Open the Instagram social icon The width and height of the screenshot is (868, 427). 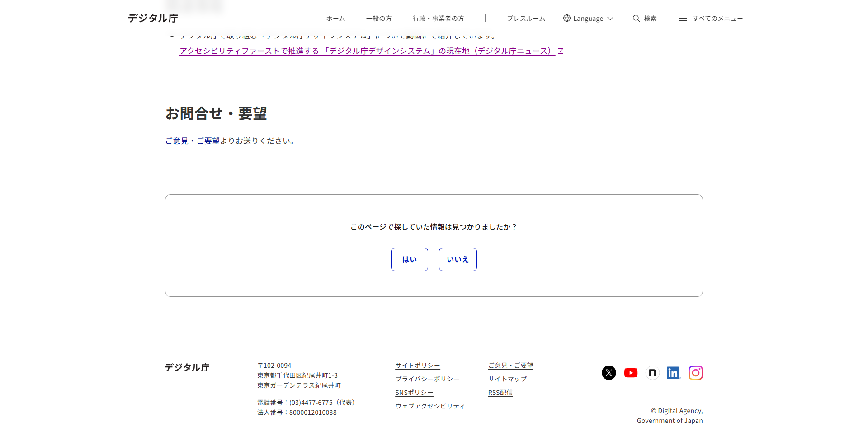[x=695, y=373]
